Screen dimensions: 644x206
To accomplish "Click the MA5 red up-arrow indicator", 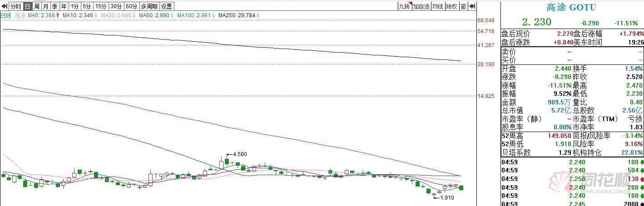I will click(x=58, y=15).
